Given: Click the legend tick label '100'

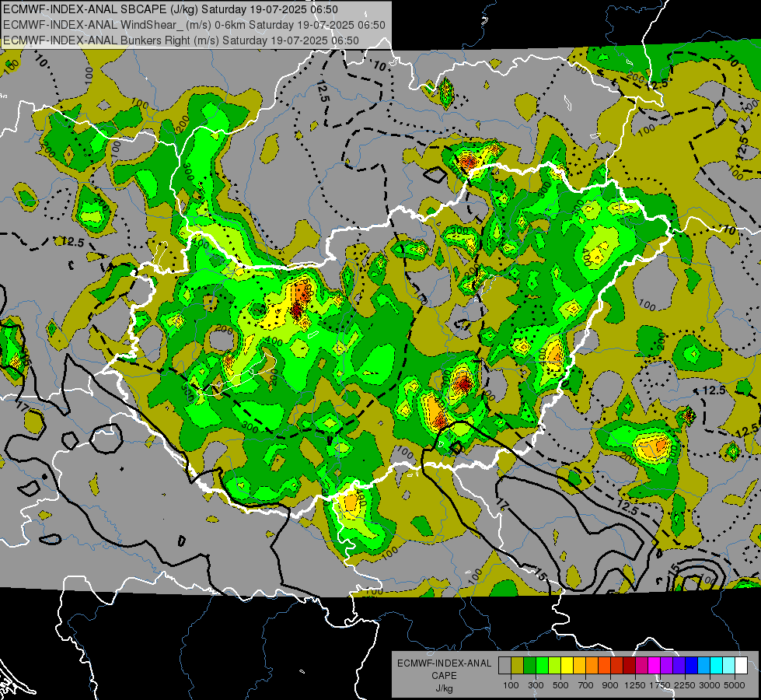Looking at the screenshot, I should (511, 685).
